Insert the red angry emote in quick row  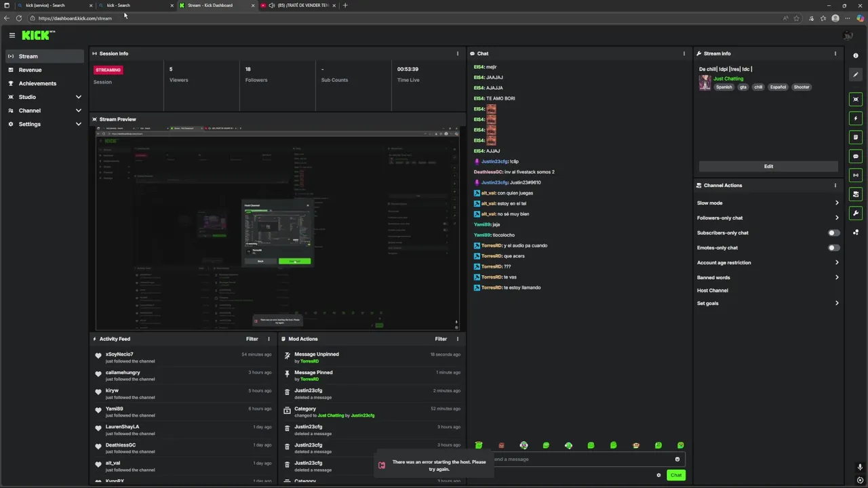(x=501, y=445)
